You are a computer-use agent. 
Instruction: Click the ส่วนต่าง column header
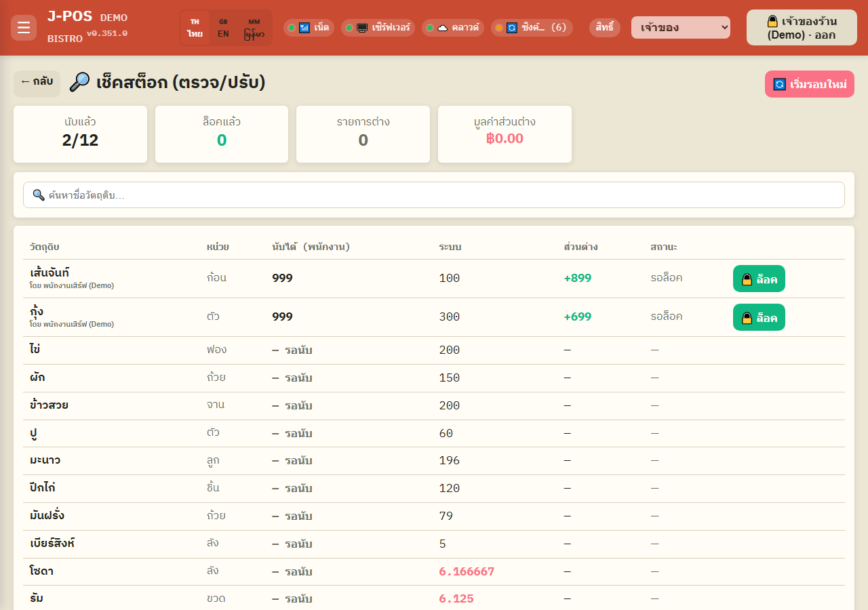tap(580, 247)
